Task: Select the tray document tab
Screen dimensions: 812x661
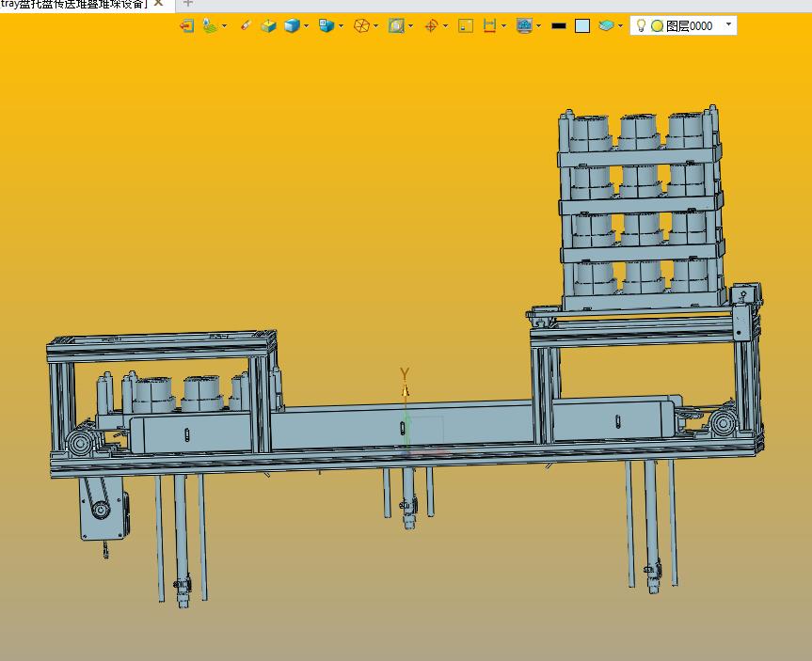Action: pos(73,4)
